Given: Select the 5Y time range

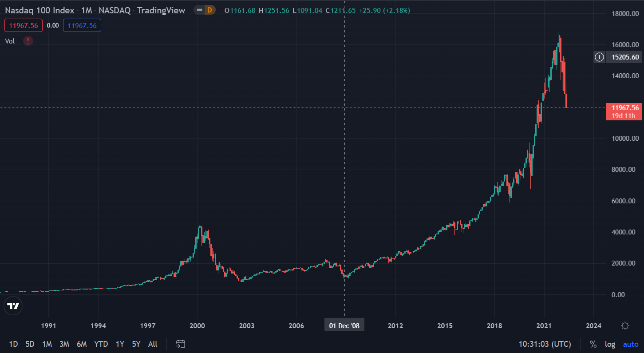Looking at the screenshot, I should 136,344.
